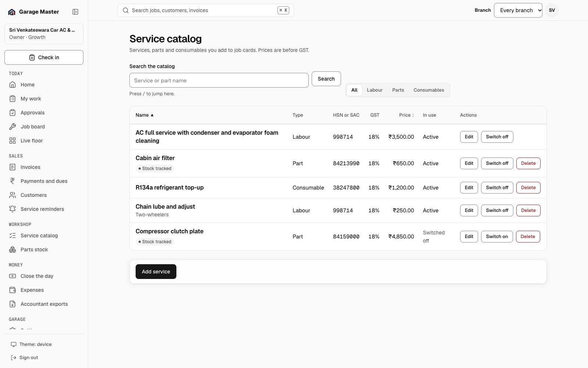The width and height of the screenshot is (588, 368).
Task: Switch off Chain lube and adjust
Action: [x=497, y=210]
